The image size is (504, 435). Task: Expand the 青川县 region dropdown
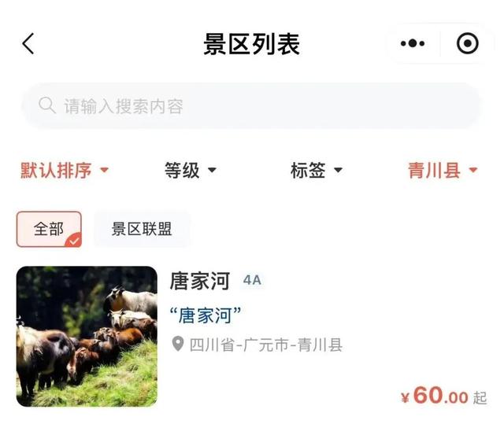(443, 170)
